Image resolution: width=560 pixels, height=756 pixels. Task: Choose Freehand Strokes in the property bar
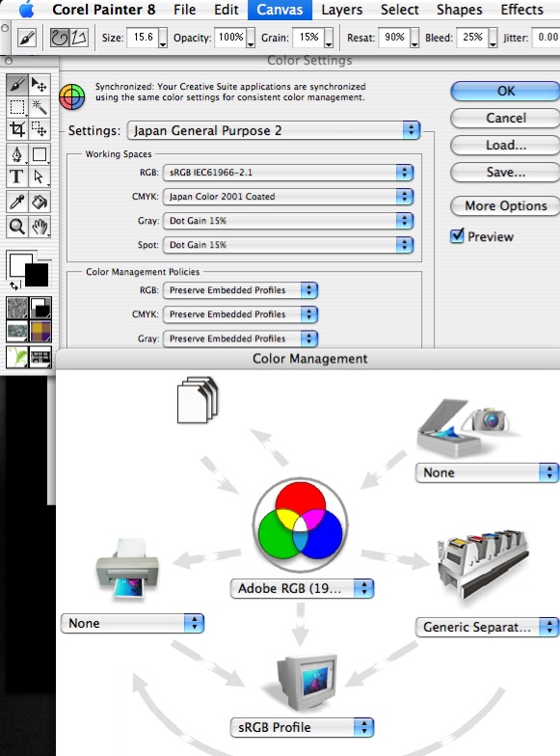[60, 38]
